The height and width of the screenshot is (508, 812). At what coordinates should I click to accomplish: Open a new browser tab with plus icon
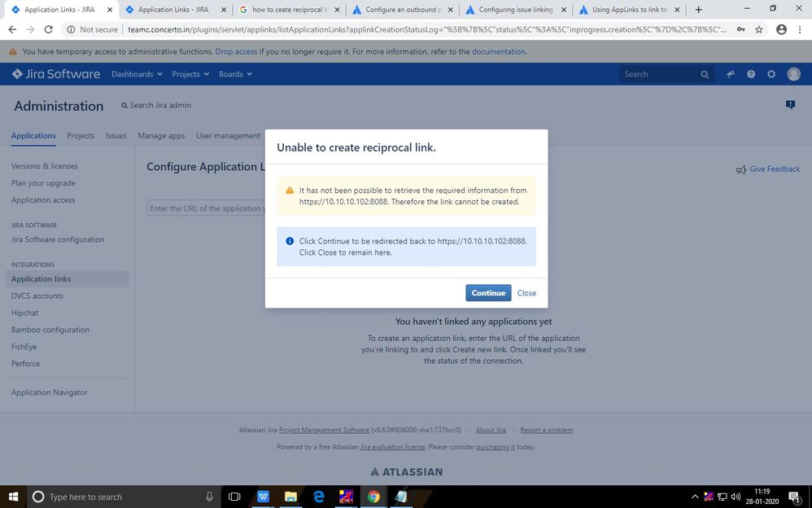click(x=698, y=9)
